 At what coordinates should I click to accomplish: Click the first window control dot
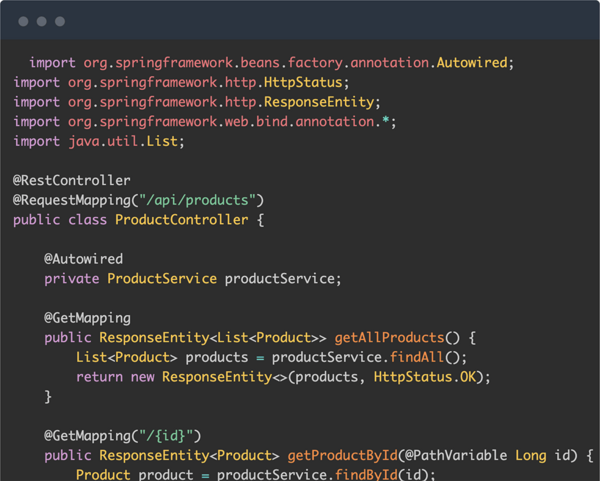[x=23, y=21]
